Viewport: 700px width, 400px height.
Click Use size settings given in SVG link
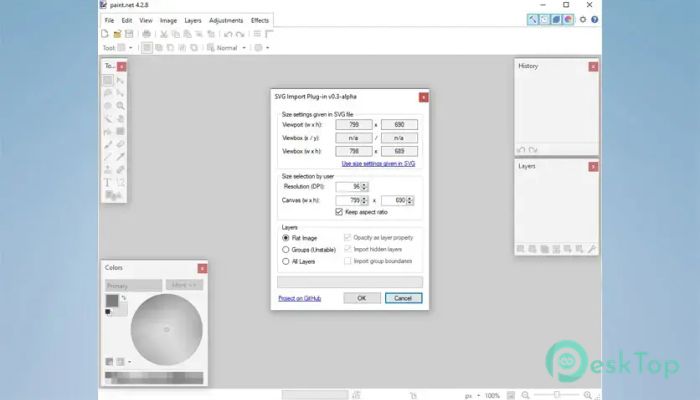pyautogui.click(x=378, y=164)
